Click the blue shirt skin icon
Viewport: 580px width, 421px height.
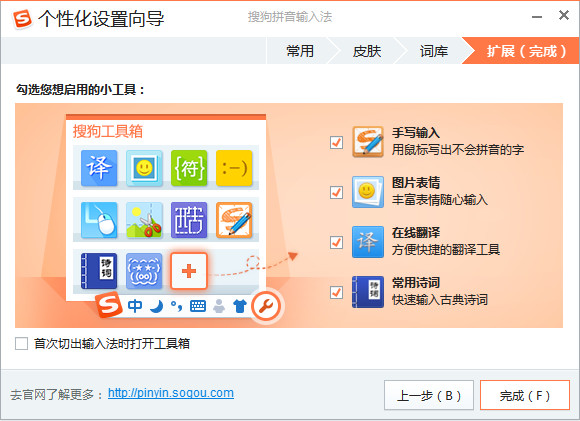pos(240,306)
